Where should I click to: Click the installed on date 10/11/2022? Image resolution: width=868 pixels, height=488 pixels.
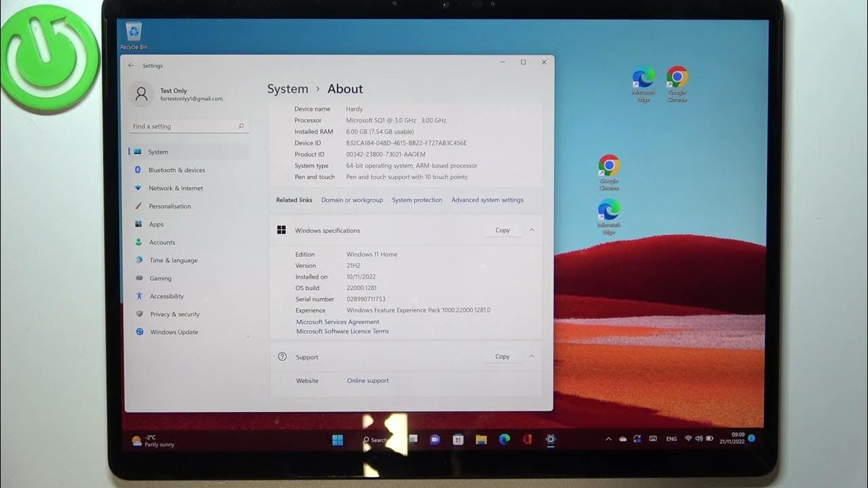[x=361, y=277]
